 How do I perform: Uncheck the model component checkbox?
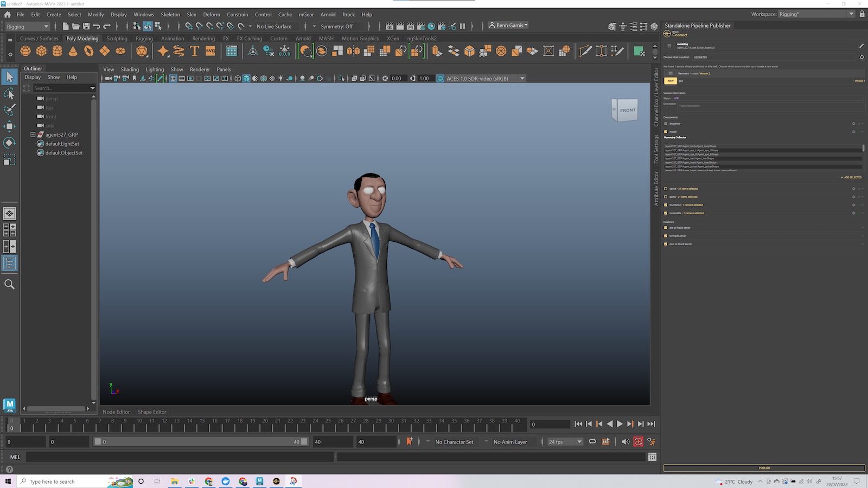666,132
